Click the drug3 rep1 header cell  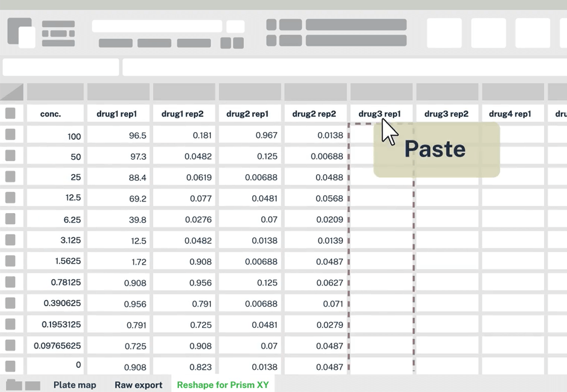point(379,113)
